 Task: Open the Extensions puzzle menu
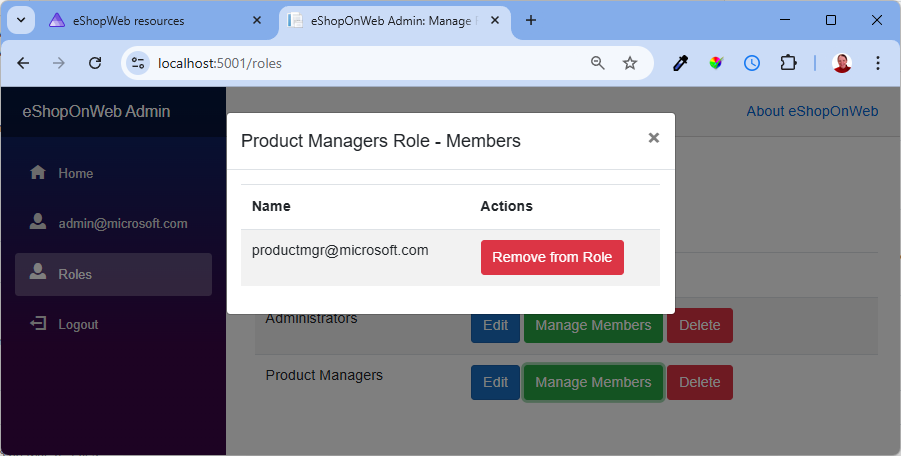(788, 63)
